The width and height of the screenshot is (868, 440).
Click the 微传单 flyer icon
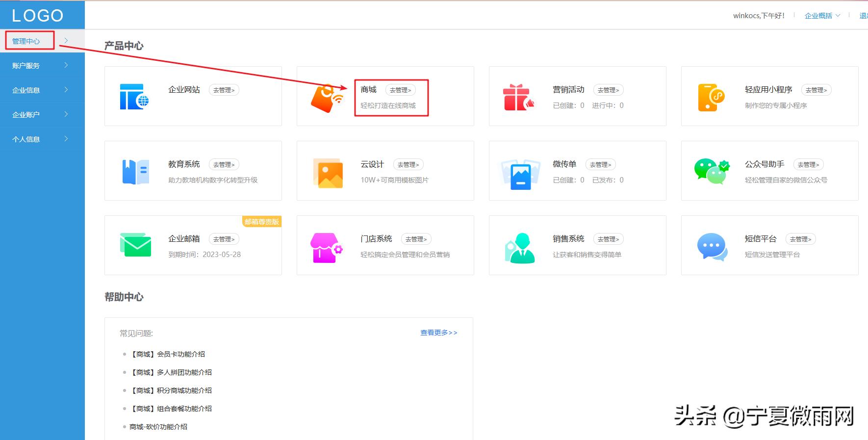coord(520,174)
